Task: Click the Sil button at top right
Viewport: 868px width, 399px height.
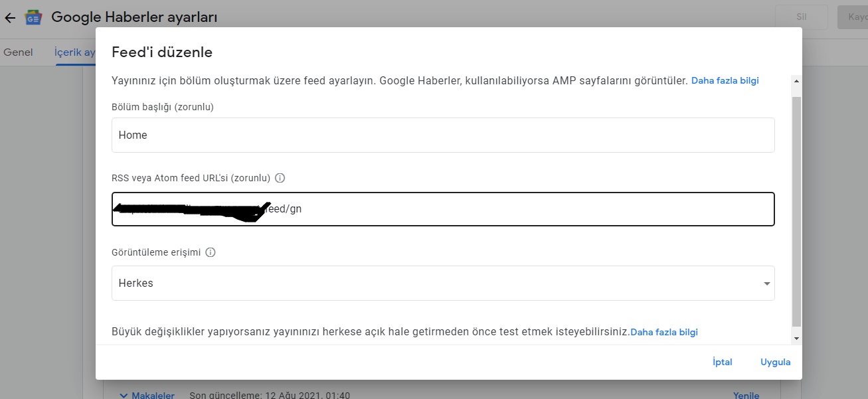Action: tap(802, 17)
